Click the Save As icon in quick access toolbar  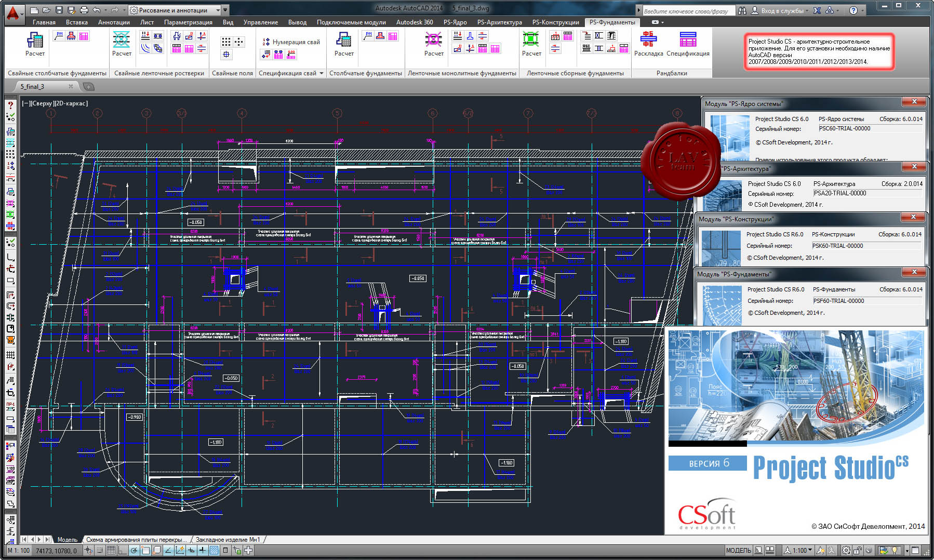click(71, 10)
